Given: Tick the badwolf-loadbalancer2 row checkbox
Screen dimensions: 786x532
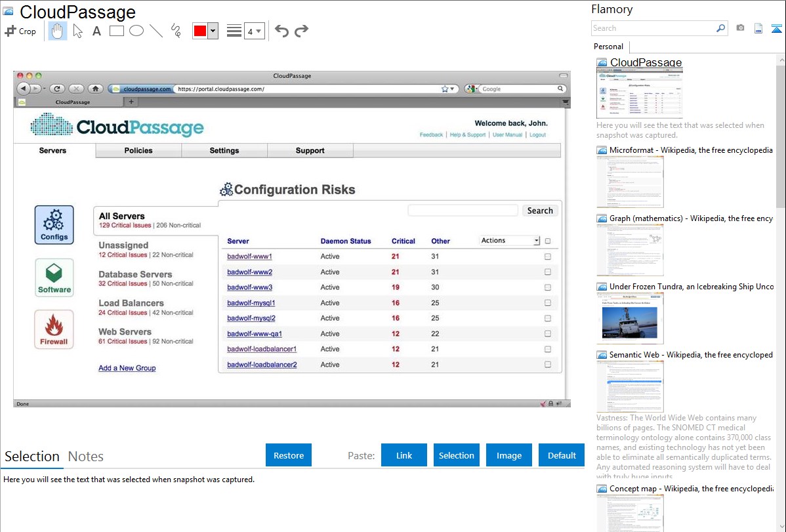Looking at the screenshot, I should [x=547, y=365].
